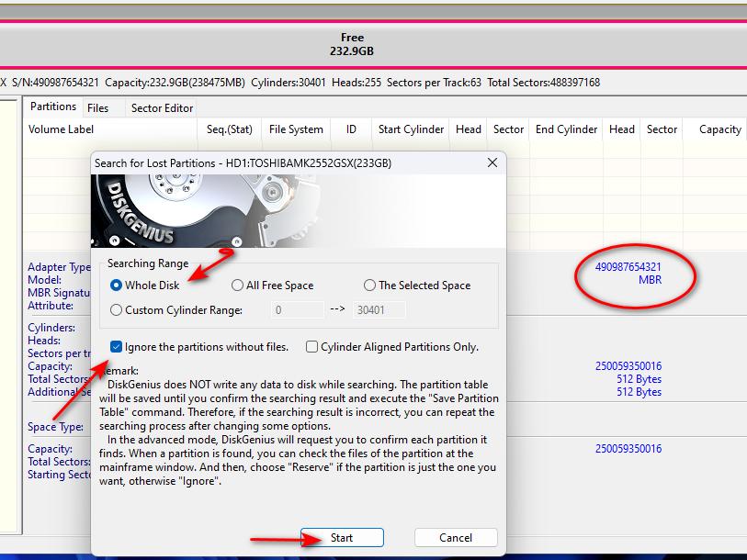Viewport: 747px width, 560px height.
Task: Select the Free 232.9GB disk bar
Action: point(353,44)
